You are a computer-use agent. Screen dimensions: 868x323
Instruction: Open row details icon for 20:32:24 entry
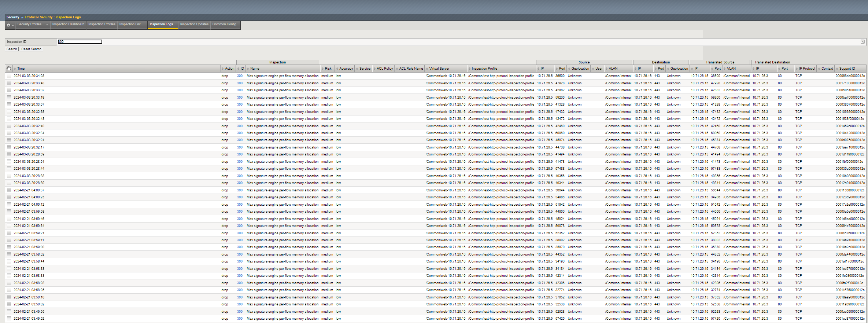pyautogui.click(x=9, y=140)
